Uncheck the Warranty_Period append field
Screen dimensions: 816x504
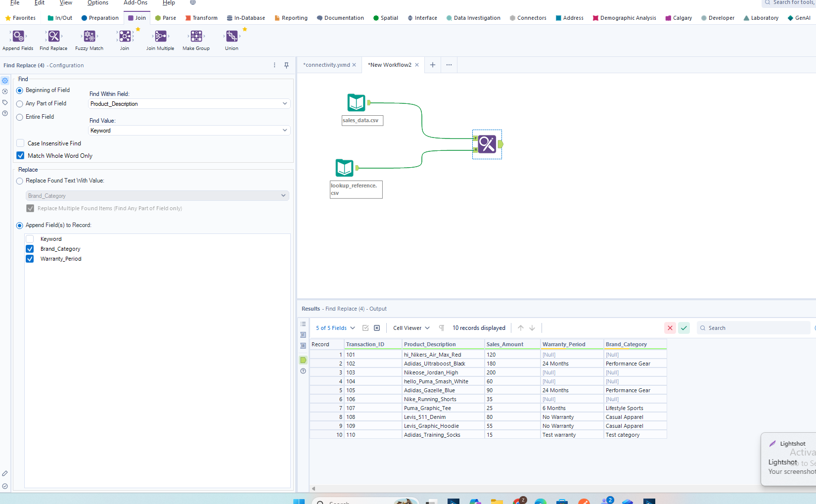click(30, 259)
